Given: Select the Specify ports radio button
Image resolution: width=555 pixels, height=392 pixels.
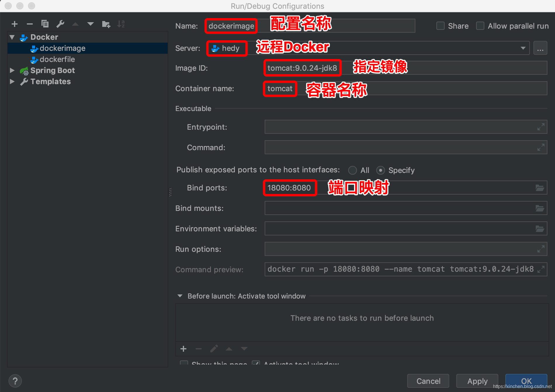Looking at the screenshot, I should tap(380, 170).
